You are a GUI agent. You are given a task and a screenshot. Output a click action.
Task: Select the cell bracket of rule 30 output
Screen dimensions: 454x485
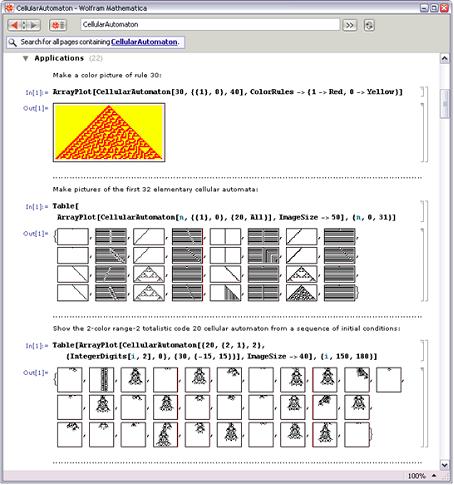coord(424,132)
